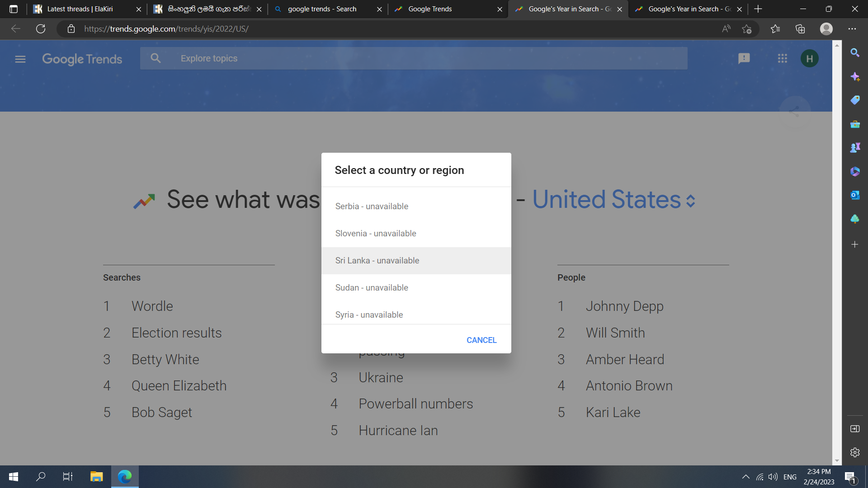The width and height of the screenshot is (868, 488).
Task: Open the sidebar Microsoft 365 icon
Action: 855,172
